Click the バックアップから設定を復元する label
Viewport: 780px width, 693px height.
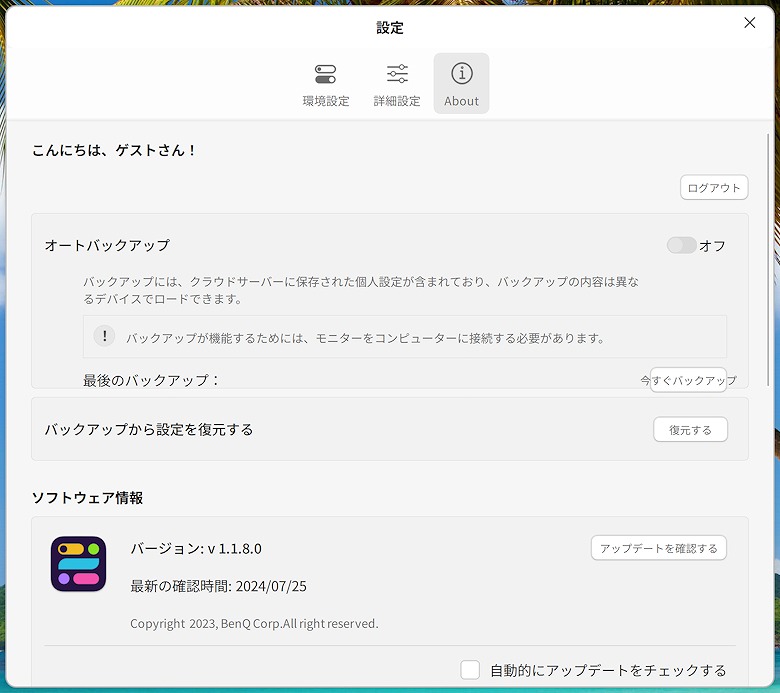click(149, 429)
